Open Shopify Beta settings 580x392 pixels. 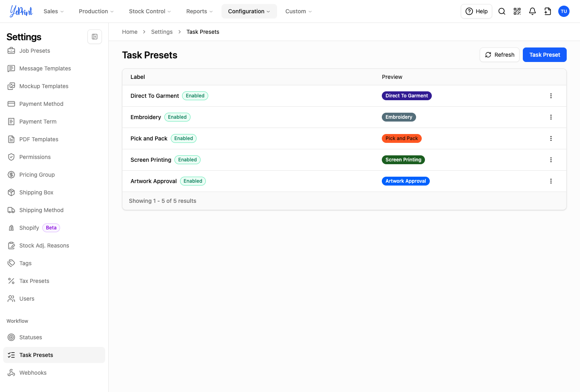click(x=54, y=228)
